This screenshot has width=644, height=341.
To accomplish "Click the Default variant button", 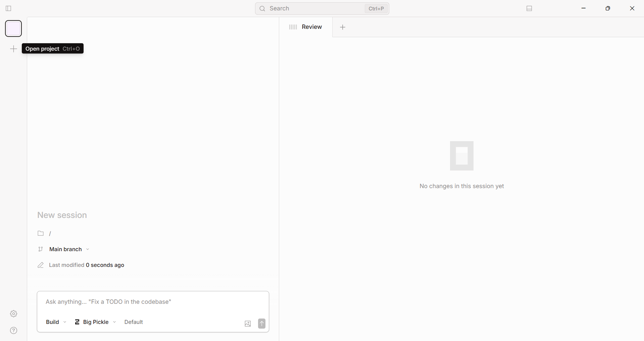I will pos(134,322).
